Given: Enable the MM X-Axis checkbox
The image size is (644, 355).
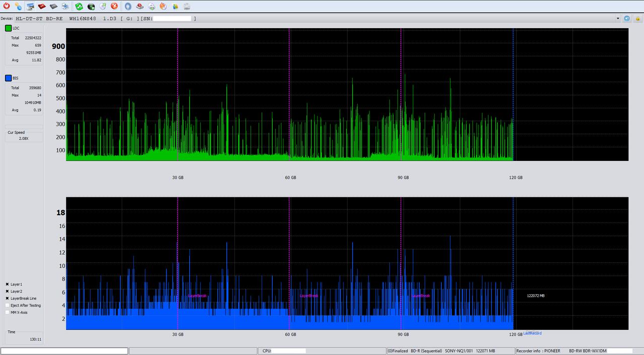Looking at the screenshot, I should 7,312.
